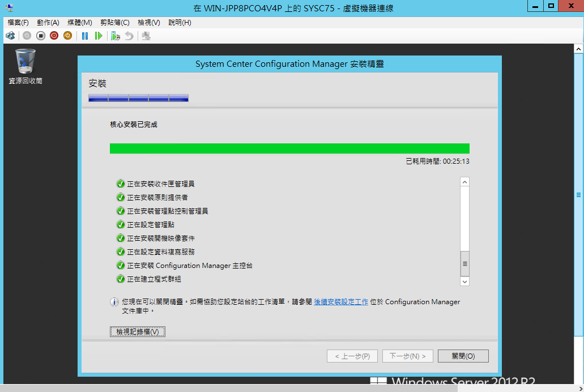Open the 動作(A) menu
The image size is (584, 392).
click(x=48, y=23)
